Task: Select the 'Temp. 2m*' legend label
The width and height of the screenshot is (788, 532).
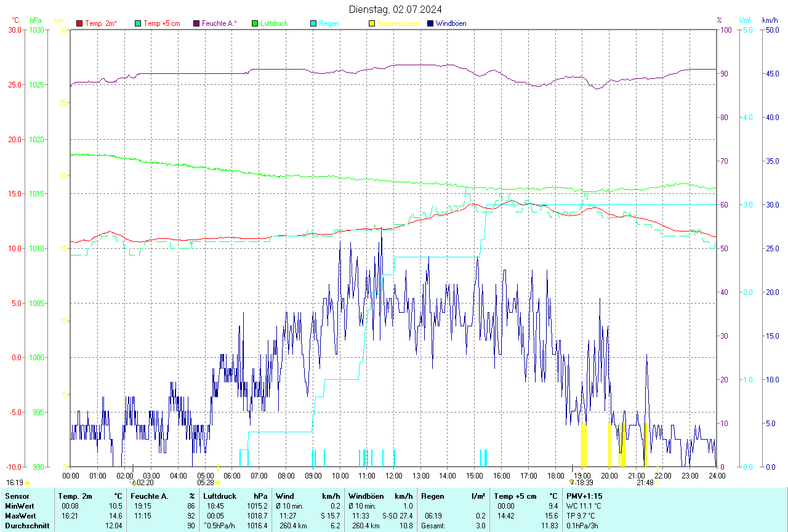Action: pos(101,23)
